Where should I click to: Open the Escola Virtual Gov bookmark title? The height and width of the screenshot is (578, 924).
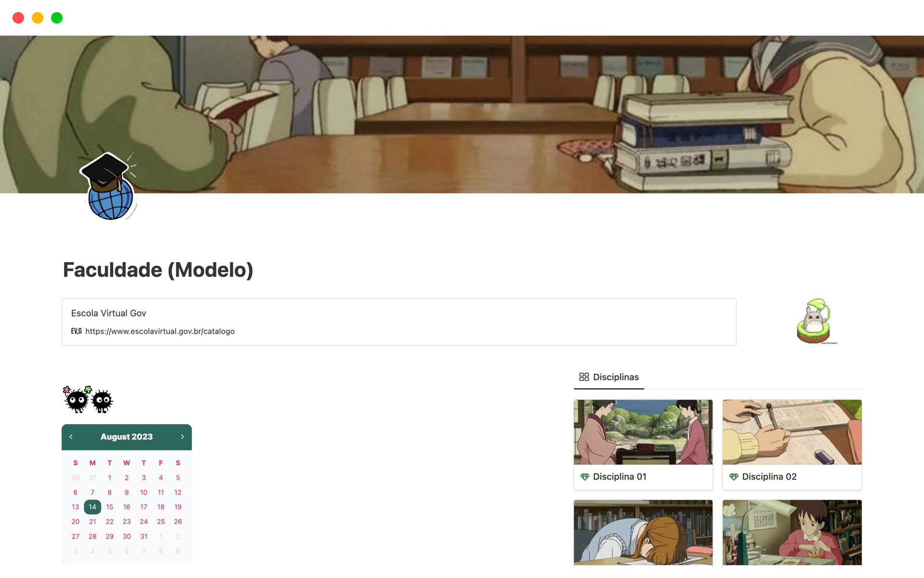(109, 313)
